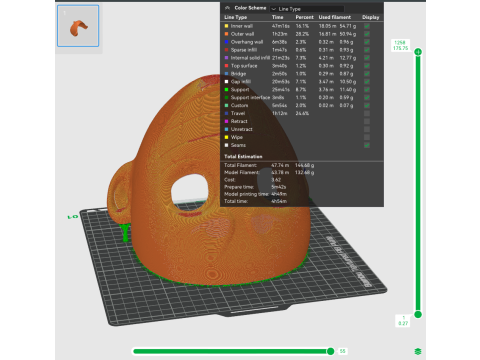Click the Total time value 4h54m
Viewport: 480px width, 360px height.
coord(279,201)
